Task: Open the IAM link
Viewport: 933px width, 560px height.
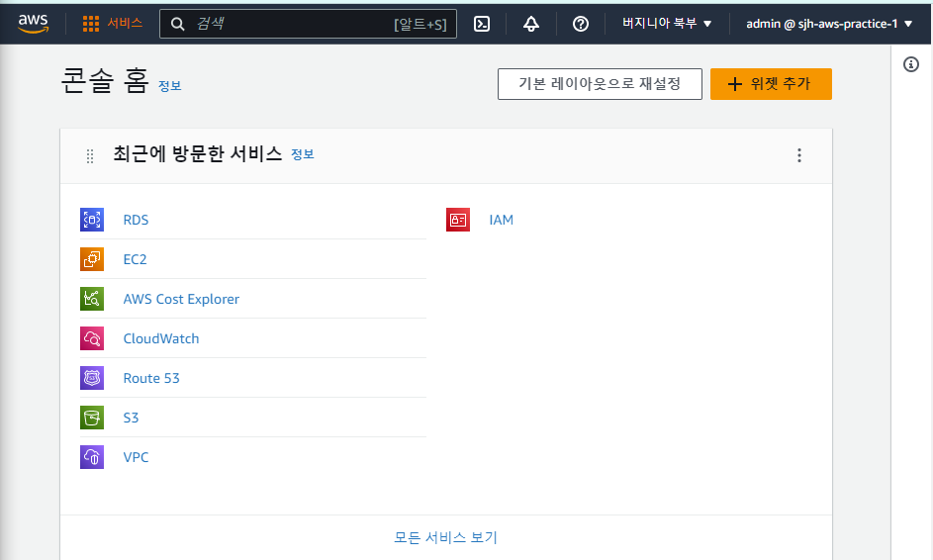Action: [501, 220]
